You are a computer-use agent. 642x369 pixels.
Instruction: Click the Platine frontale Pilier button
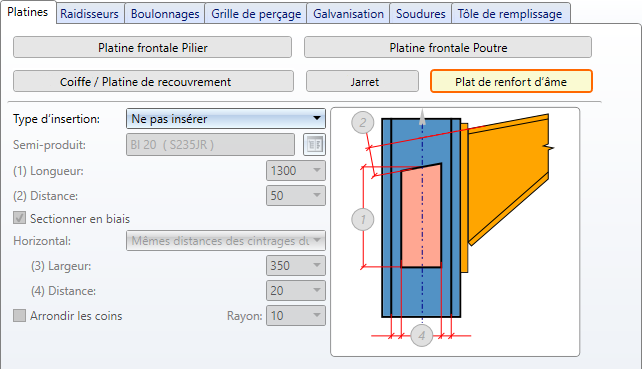coord(152,48)
